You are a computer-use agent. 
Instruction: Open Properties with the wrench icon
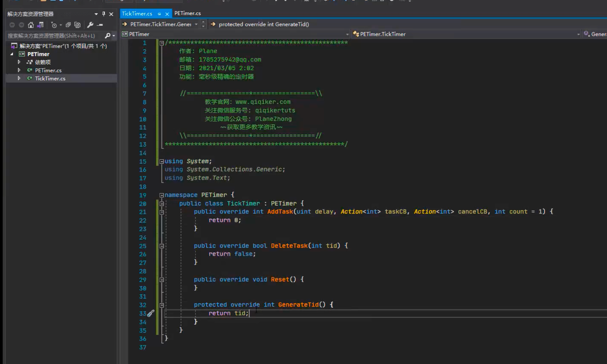pos(90,25)
